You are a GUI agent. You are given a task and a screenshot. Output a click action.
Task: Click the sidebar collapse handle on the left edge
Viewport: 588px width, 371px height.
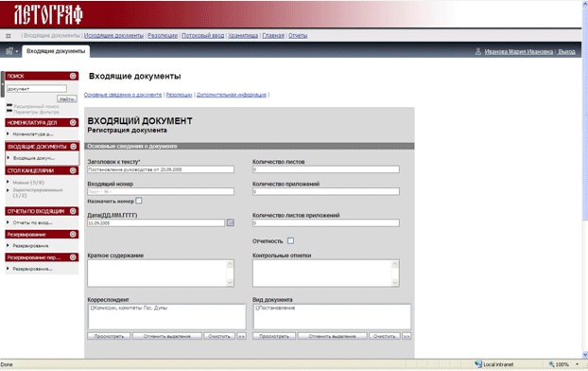(2, 84)
